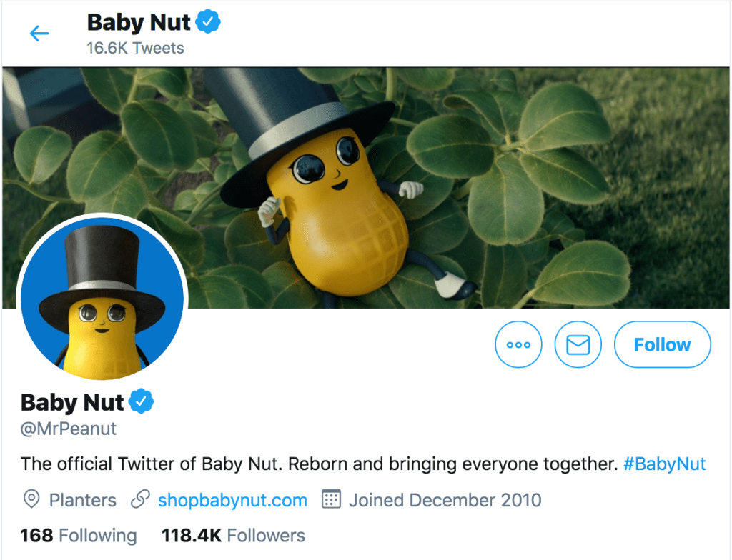
Task: Send a direct message via the envelope icon
Action: pyautogui.click(x=578, y=345)
